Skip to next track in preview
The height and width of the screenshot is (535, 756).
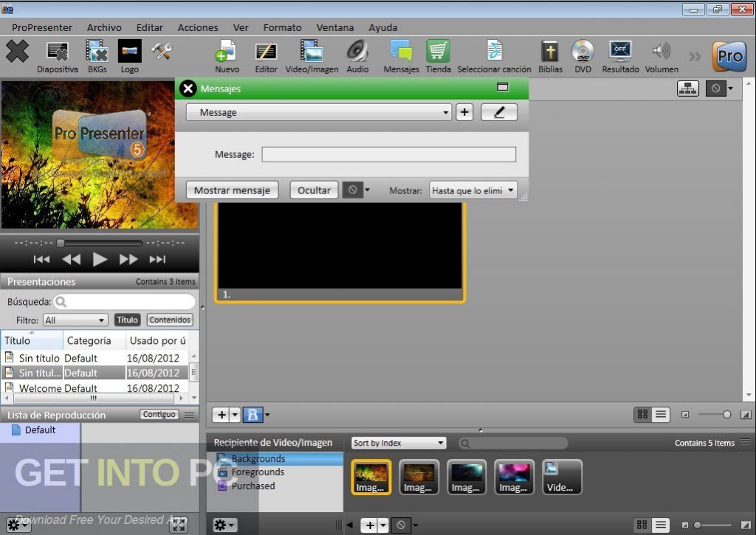(158, 259)
